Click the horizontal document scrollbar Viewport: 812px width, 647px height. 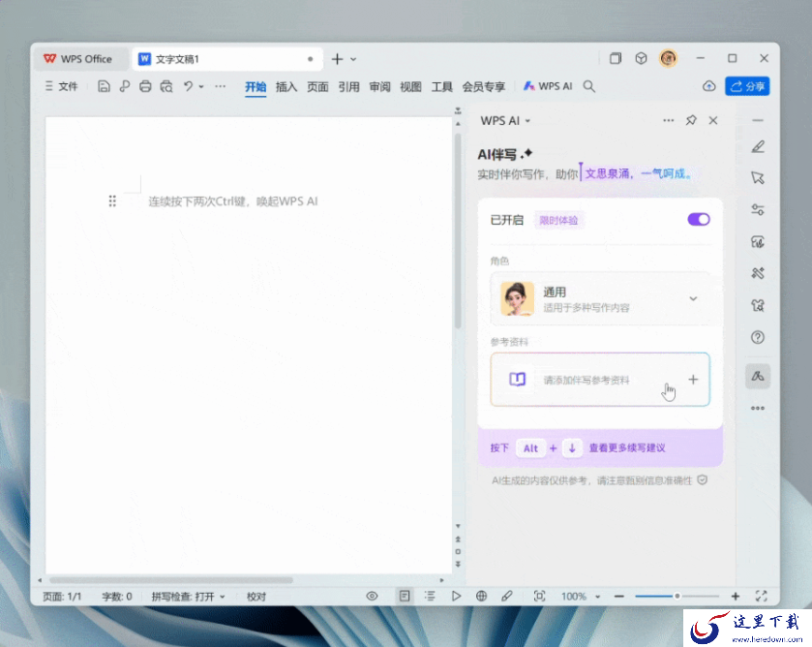click(x=171, y=580)
